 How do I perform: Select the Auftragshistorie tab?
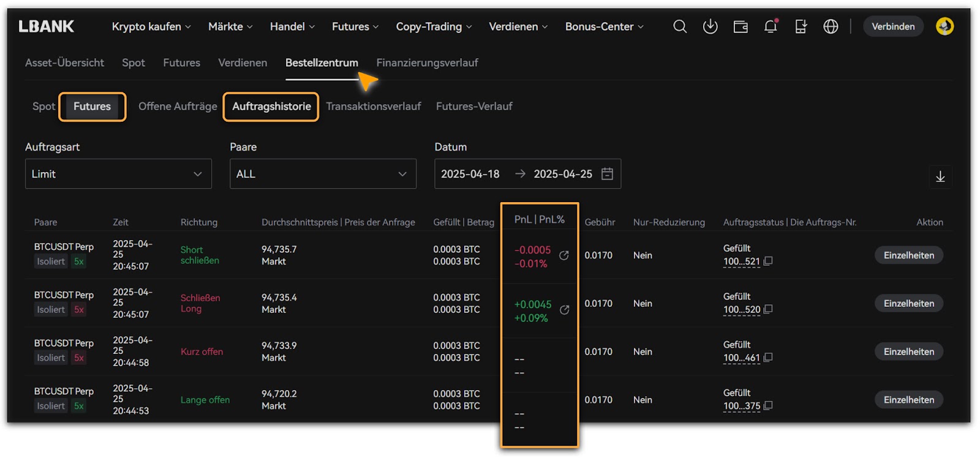(271, 107)
